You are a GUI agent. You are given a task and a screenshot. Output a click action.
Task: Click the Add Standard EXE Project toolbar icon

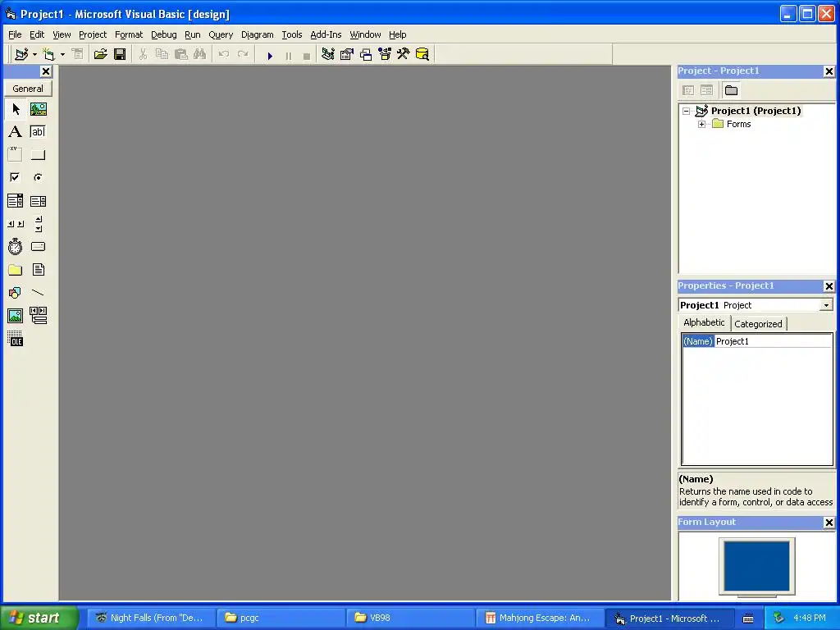[22, 54]
